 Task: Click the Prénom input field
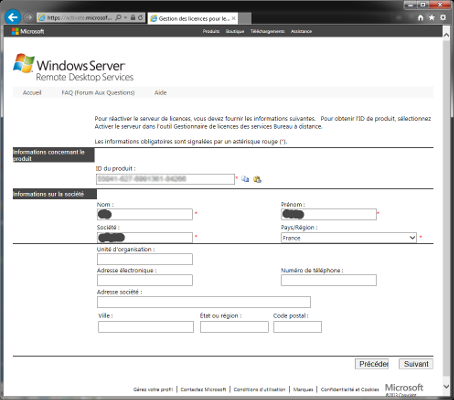pos(329,214)
